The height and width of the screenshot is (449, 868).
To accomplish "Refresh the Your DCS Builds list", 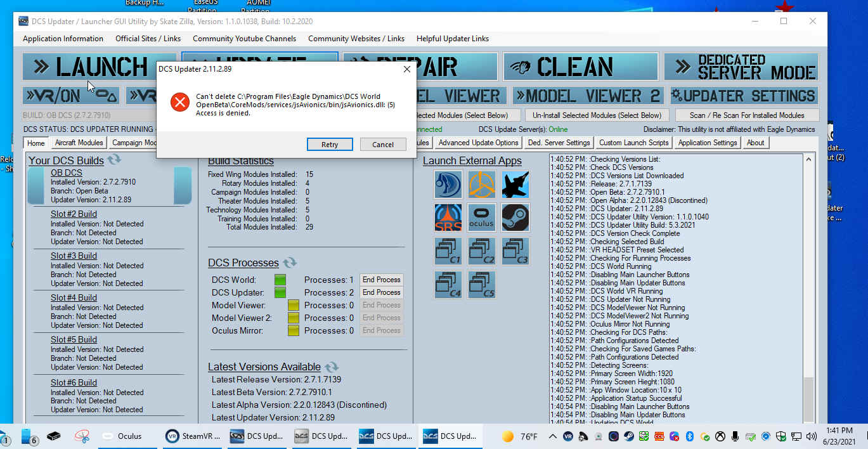I will (114, 160).
